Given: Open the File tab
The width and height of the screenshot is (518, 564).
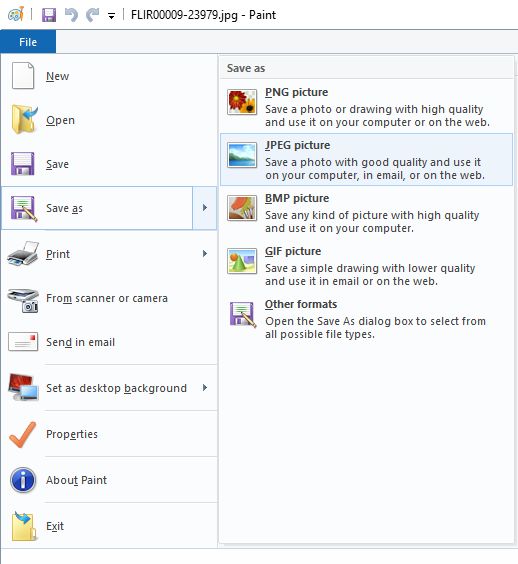Looking at the screenshot, I should [28, 42].
